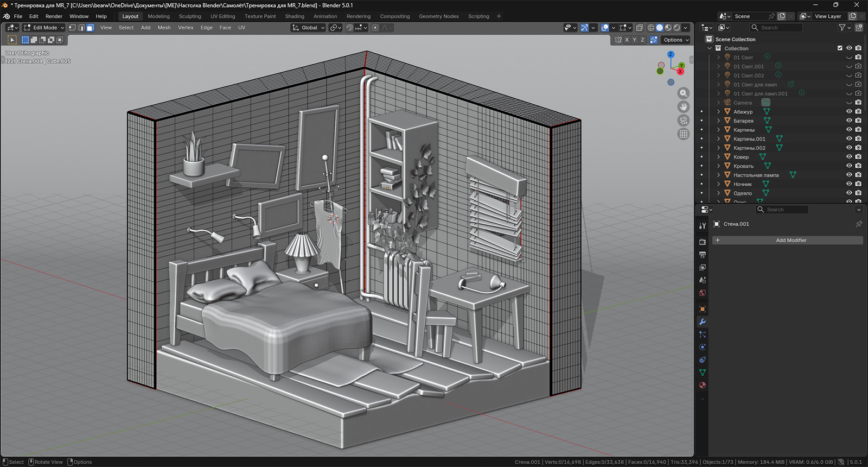
Task: Toggle camera view in the viewport
Action: pos(684,121)
